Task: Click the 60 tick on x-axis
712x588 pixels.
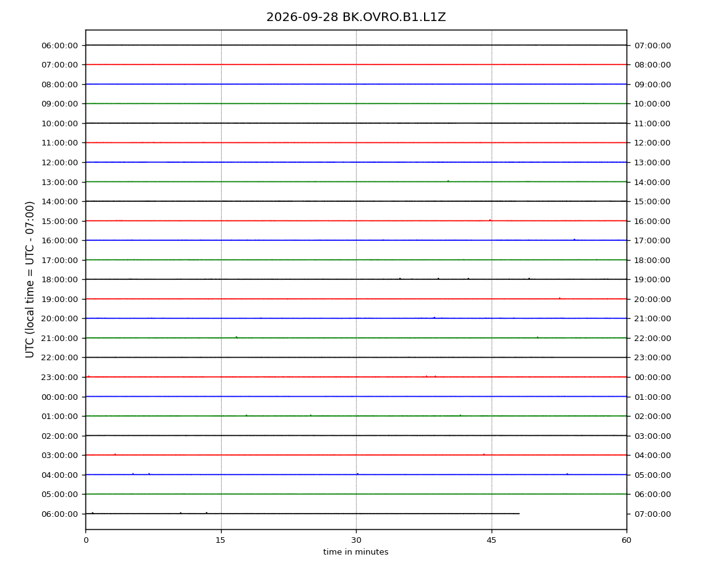Action: pos(627,540)
